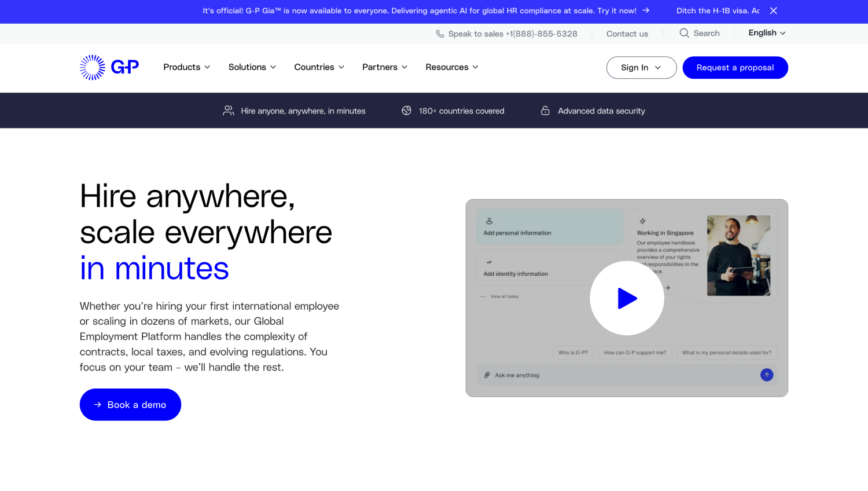Click the Book a demo button

[x=130, y=405]
